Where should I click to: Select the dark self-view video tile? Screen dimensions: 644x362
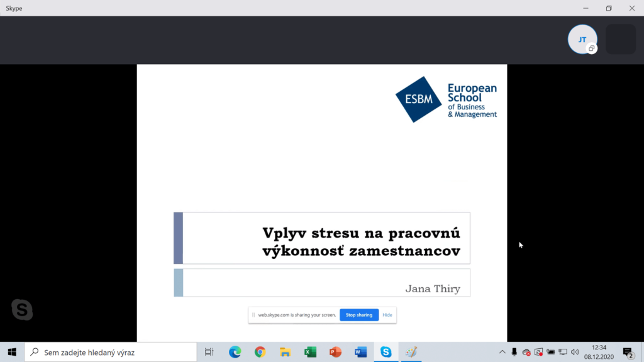621,40
